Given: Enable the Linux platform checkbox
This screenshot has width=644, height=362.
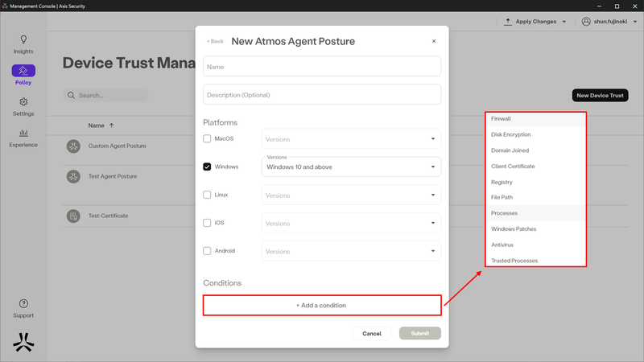Looking at the screenshot, I should point(207,195).
